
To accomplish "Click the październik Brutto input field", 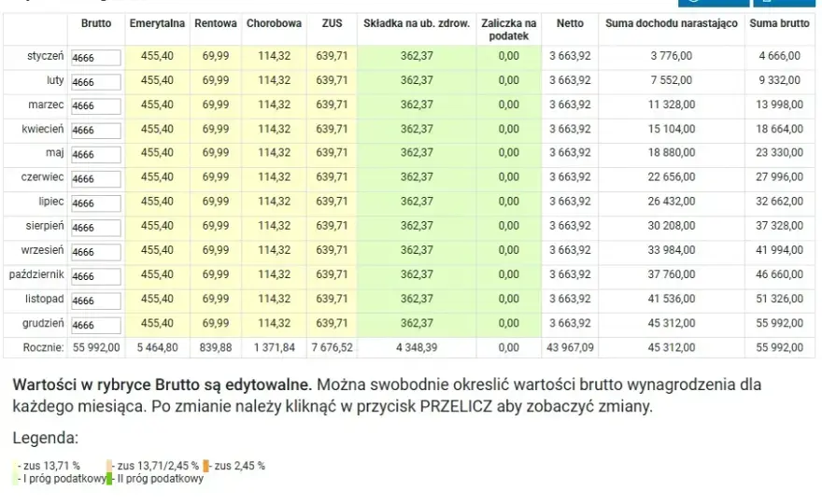I will point(96,276).
